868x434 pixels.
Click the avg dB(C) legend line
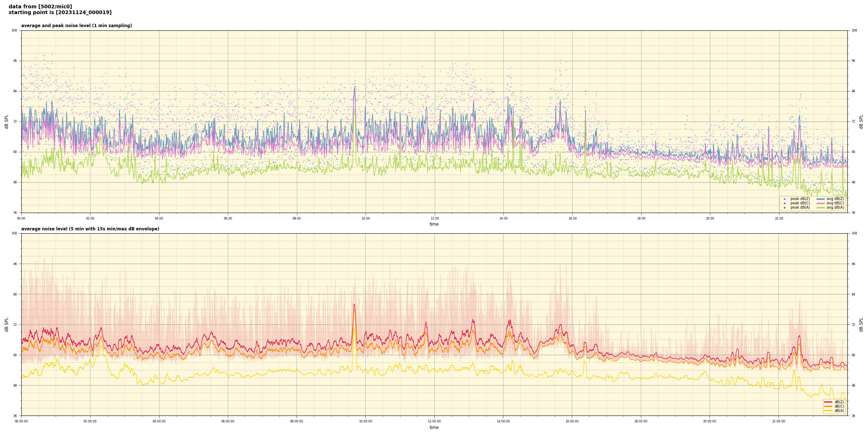(821, 203)
